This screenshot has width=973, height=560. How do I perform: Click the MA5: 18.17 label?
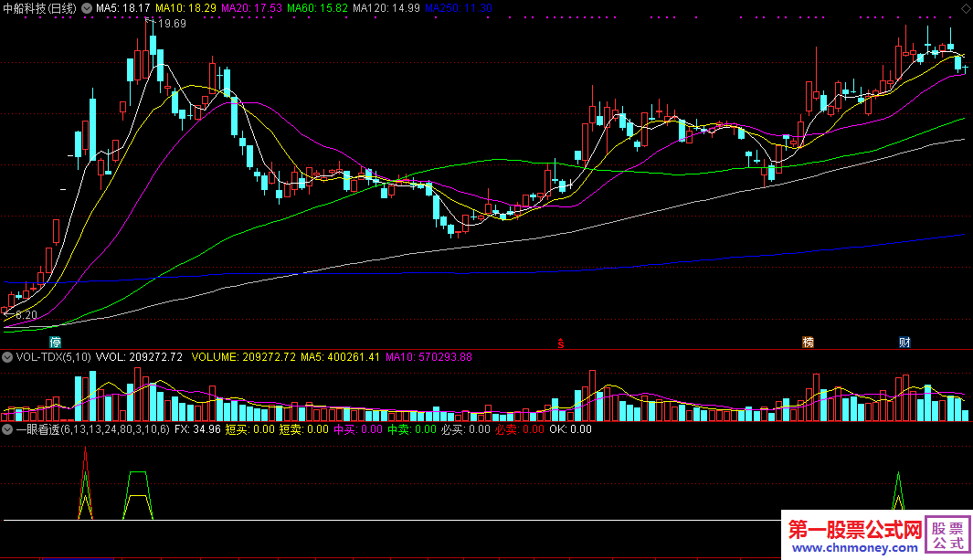pos(122,9)
